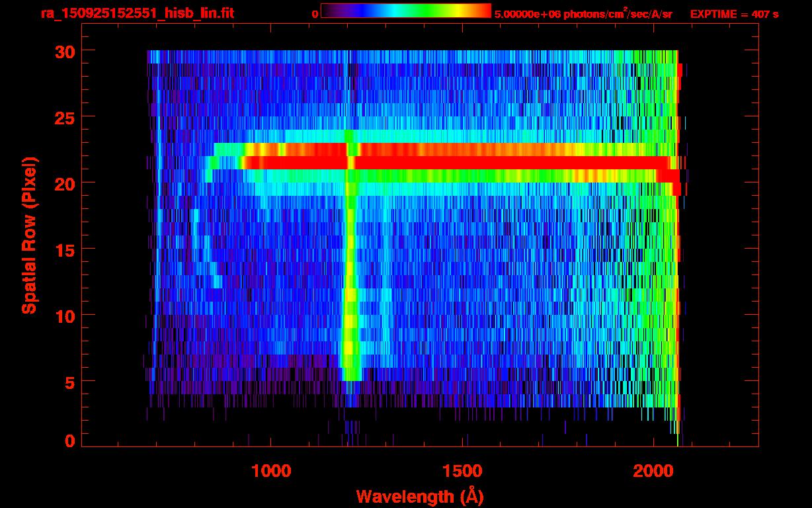Click the bright red saturated band in spectrum
The image size is (812, 508).
(456, 162)
